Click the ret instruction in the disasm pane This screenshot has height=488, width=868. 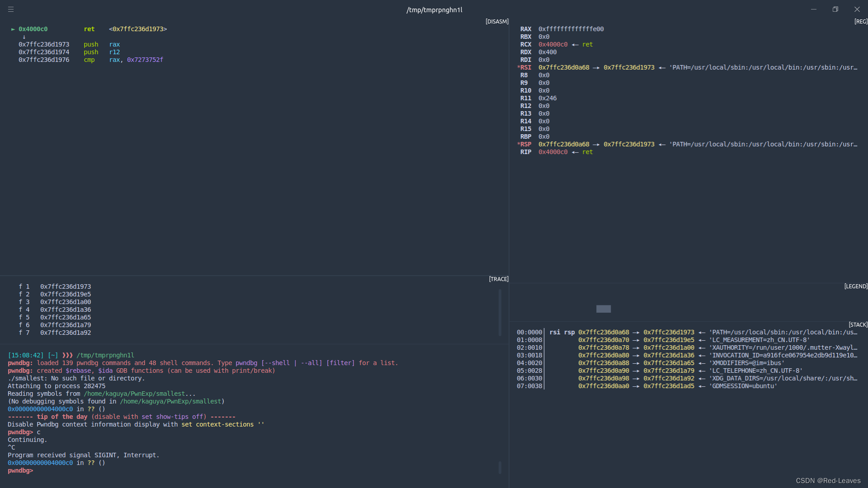[x=89, y=29]
